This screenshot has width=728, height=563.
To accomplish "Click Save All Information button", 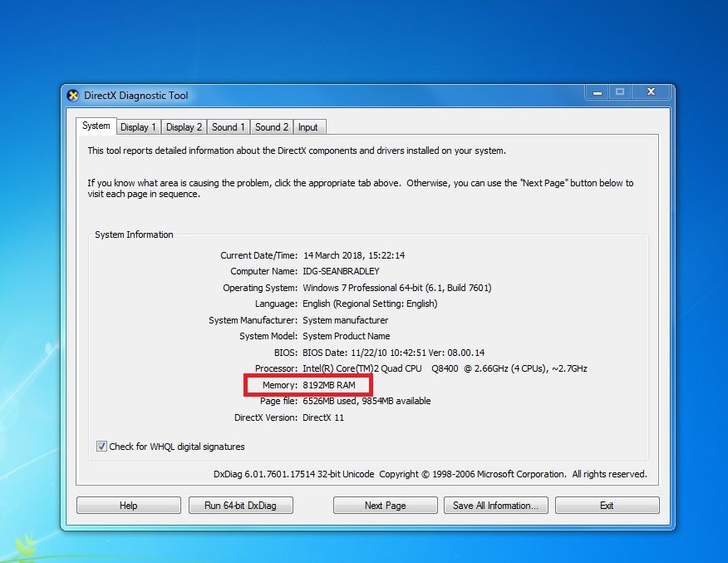I will [496, 506].
